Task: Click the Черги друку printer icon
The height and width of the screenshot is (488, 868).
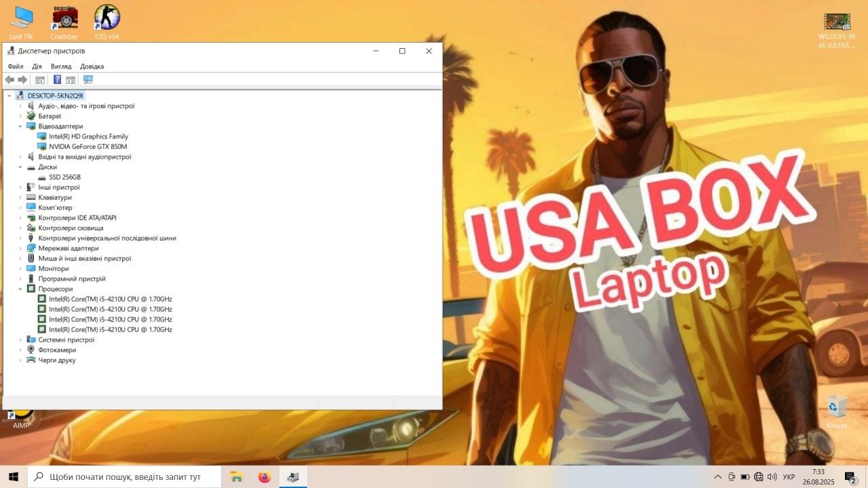Action: click(x=31, y=360)
